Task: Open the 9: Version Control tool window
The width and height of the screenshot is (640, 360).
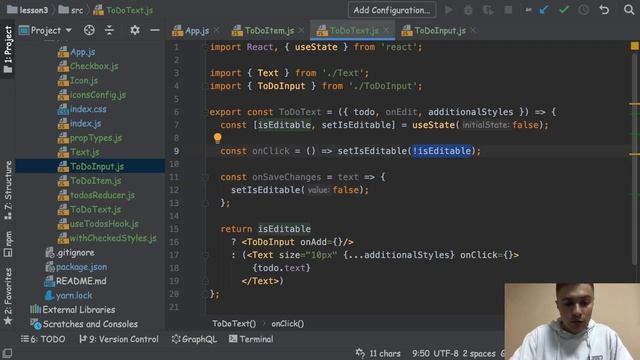Action: (x=119, y=339)
